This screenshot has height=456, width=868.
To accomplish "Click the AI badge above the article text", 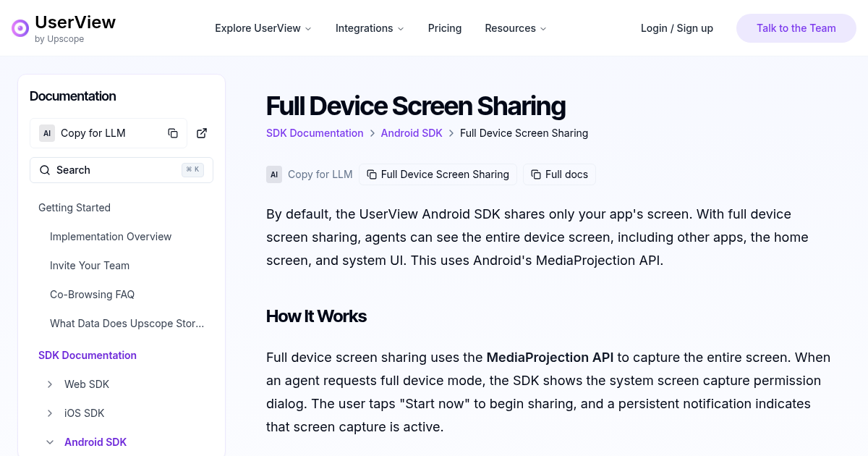I will click(274, 174).
